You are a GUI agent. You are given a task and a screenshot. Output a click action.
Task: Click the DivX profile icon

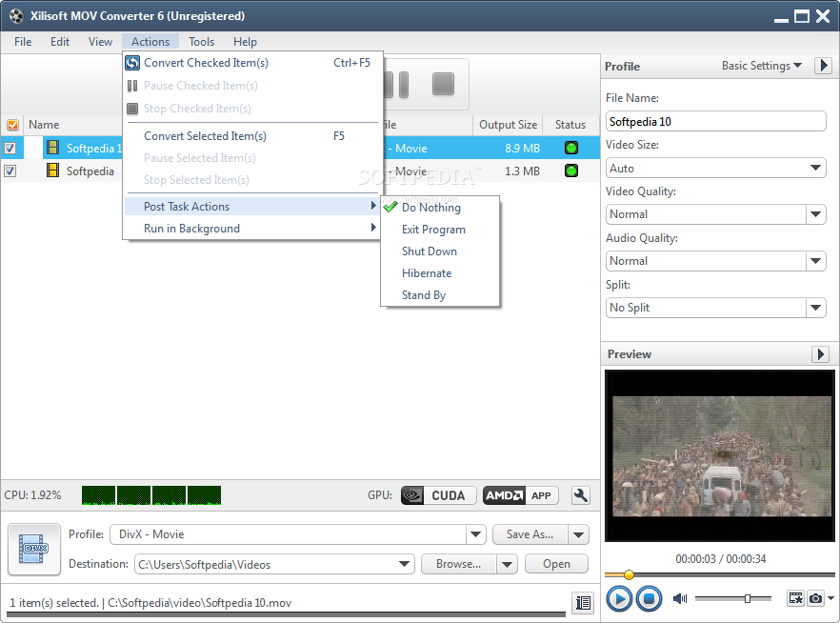pyautogui.click(x=34, y=549)
